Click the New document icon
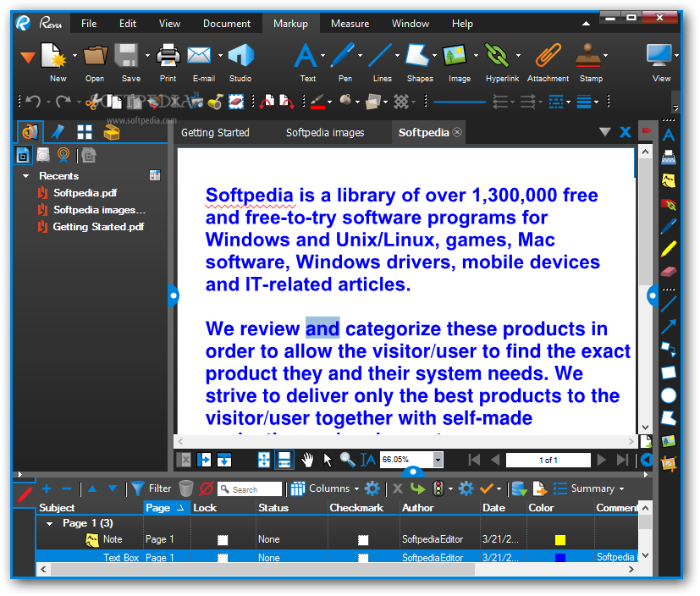Viewport: 700px width, 596px height. [x=53, y=55]
